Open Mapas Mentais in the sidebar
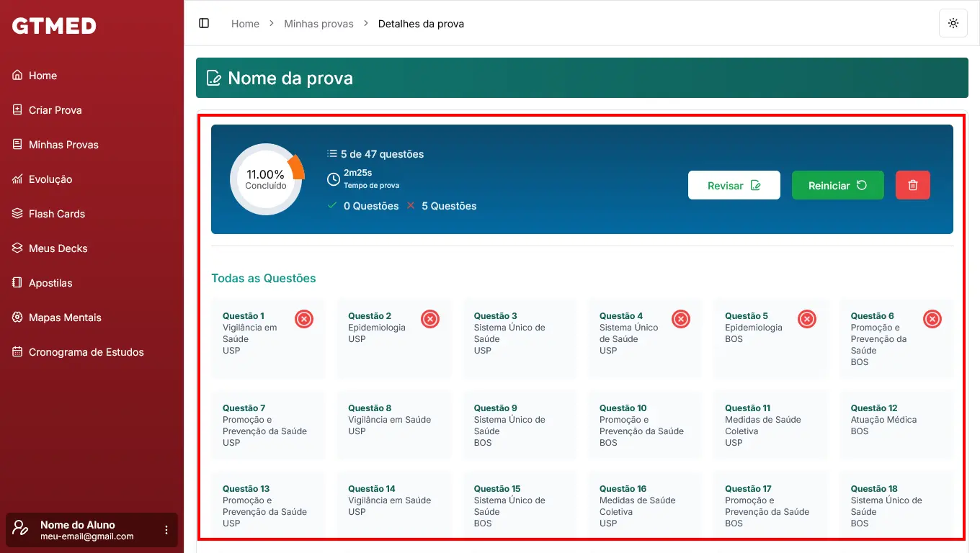This screenshot has height=553, width=980. 65,318
